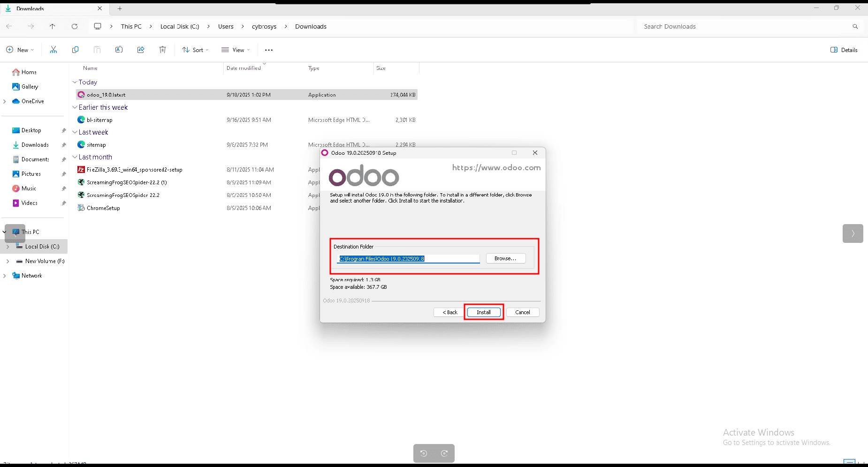The image size is (868, 467).
Task: Collapse the Earlier this week group
Action: pyautogui.click(x=75, y=107)
